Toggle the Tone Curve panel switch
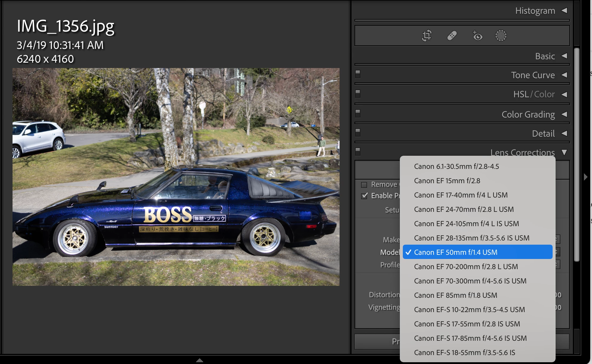The image size is (592, 364). pyautogui.click(x=358, y=73)
